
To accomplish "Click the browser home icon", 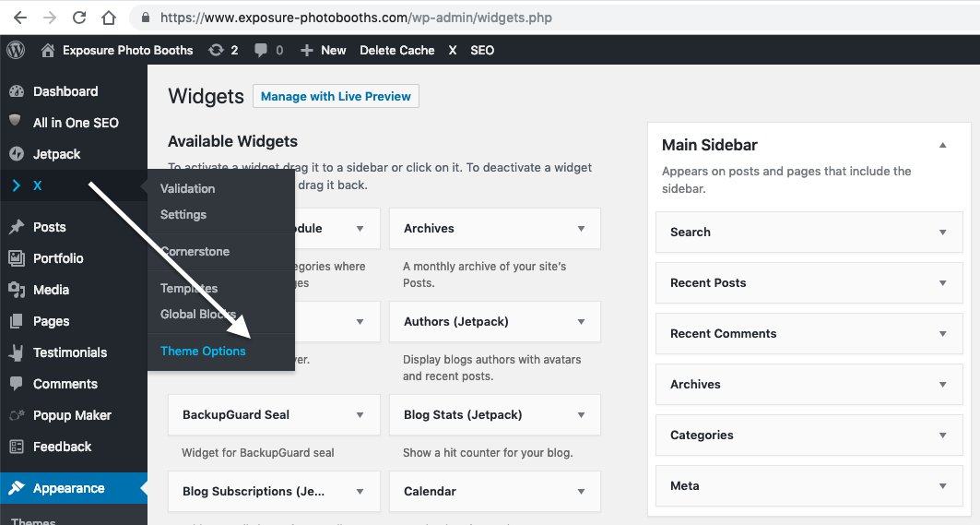I will pos(109,18).
